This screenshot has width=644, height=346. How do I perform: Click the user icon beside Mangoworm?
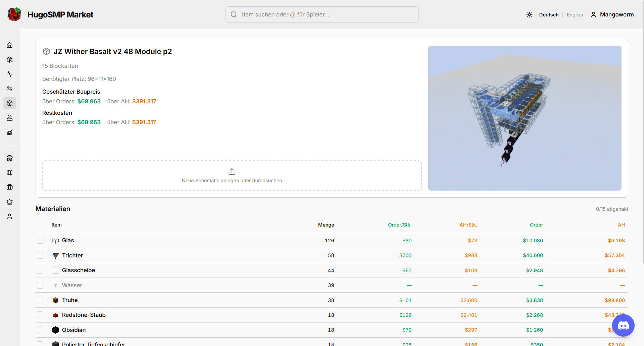tap(594, 15)
